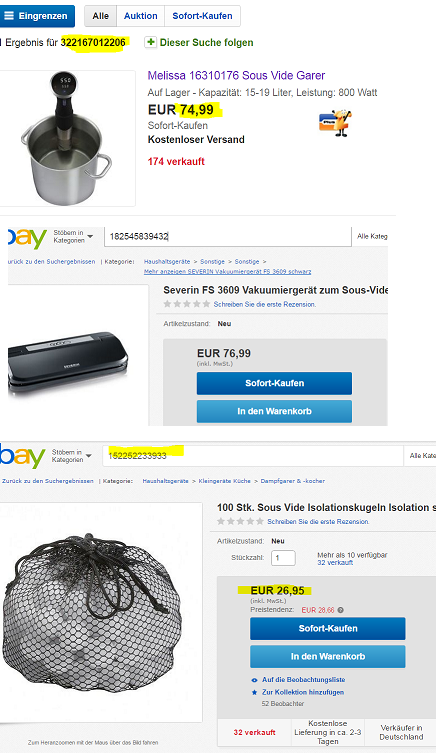Click the green plus icon beside Dieser Suche folgen

pyautogui.click(x=151, y=42)
